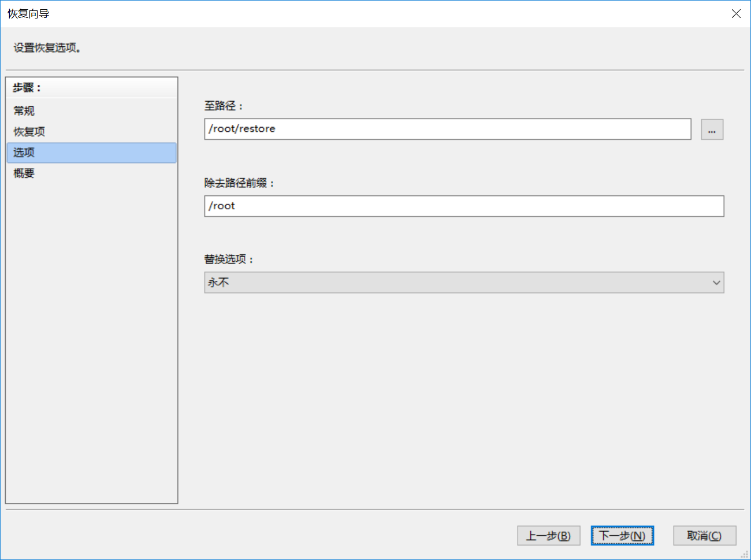The height and width of the screenshot is (560, 751).
Task: Click the 步骤 header of steps panel
Action: tap(27, 88)
